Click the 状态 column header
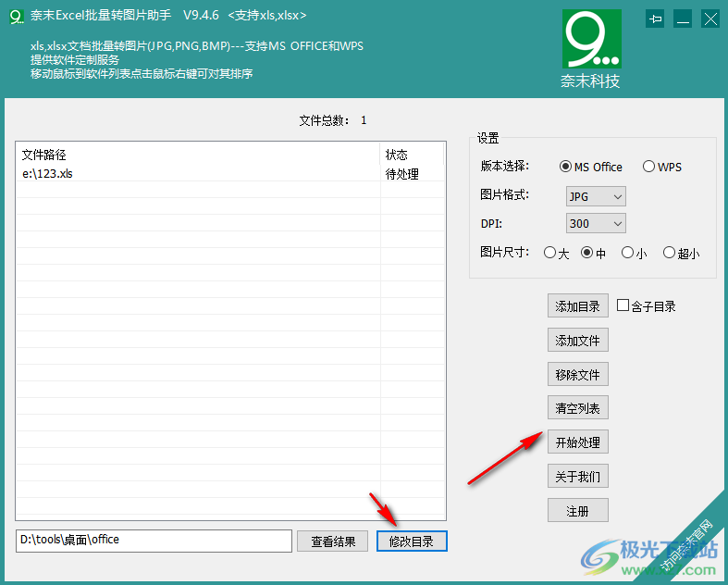The height and width of the screenshot is (585, 728). coord(413,155)
